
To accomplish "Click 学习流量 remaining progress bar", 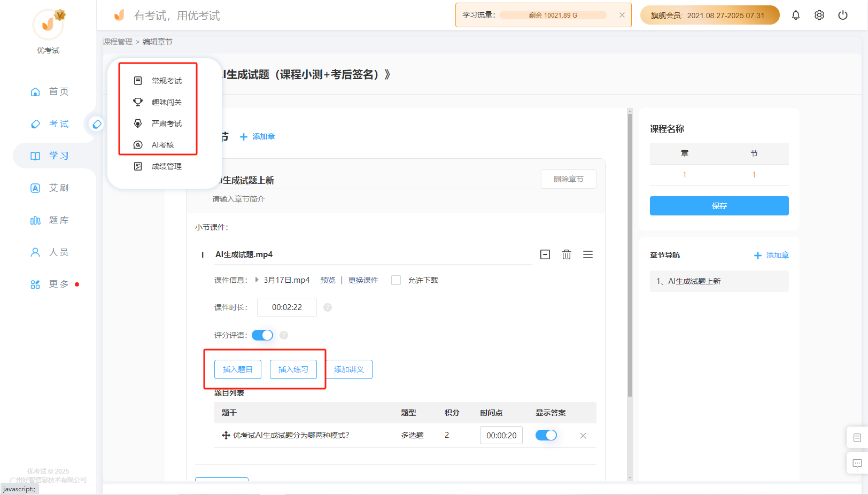I will 553,15.
